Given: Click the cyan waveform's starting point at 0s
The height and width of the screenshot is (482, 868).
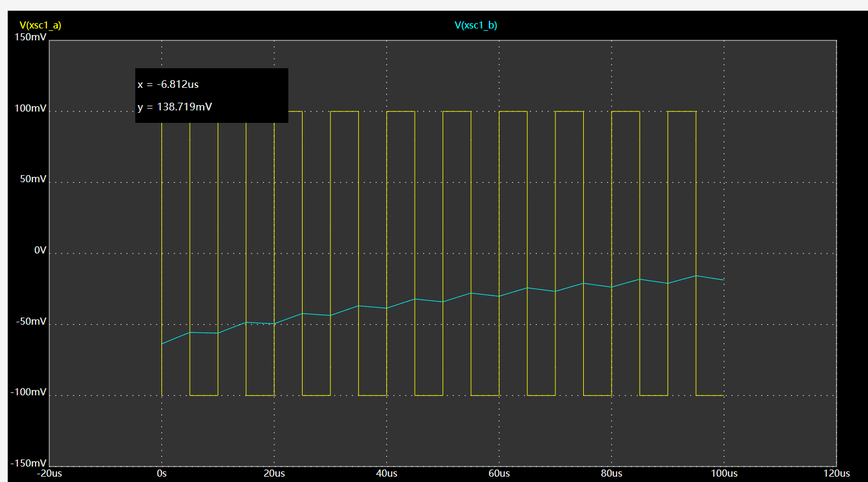Looking at the screenshot, I should click(x=162, y=344).
